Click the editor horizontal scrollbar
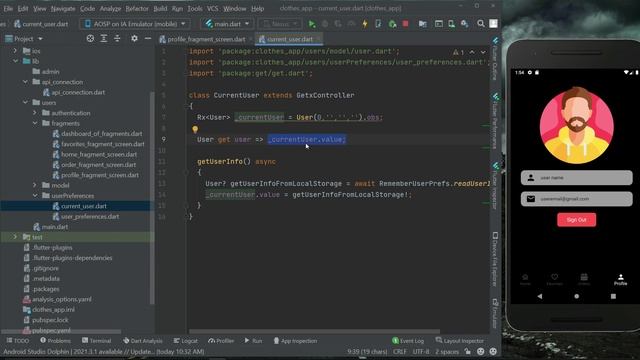 (314, 331)
